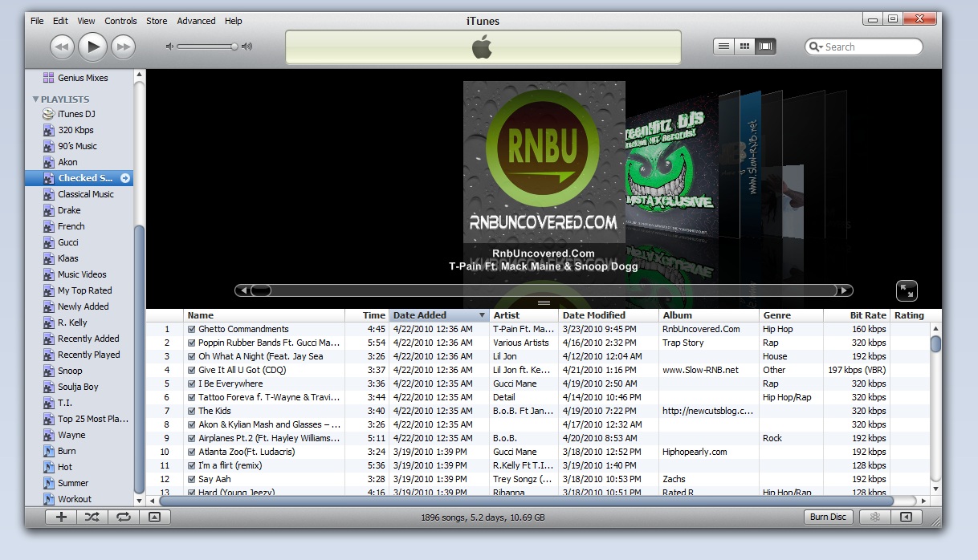Adjust the volume slider knob
This screenshot has height=560, width=978.
click(234, 47)
